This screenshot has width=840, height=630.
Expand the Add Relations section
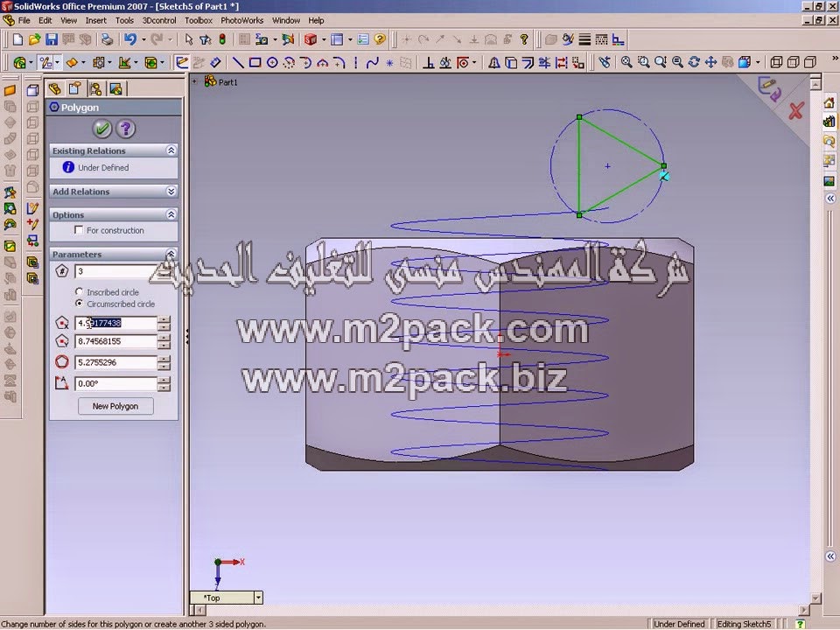pos(171,192)
